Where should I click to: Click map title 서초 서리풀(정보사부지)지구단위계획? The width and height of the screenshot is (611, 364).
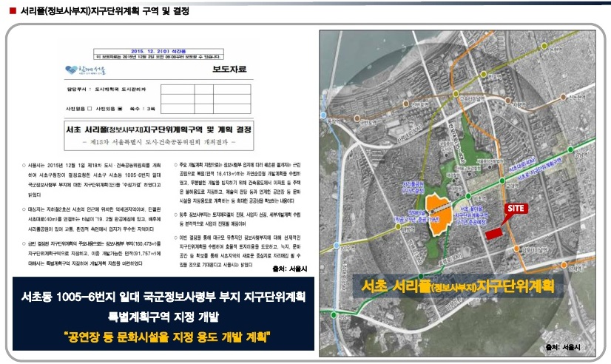click(458, 286)
